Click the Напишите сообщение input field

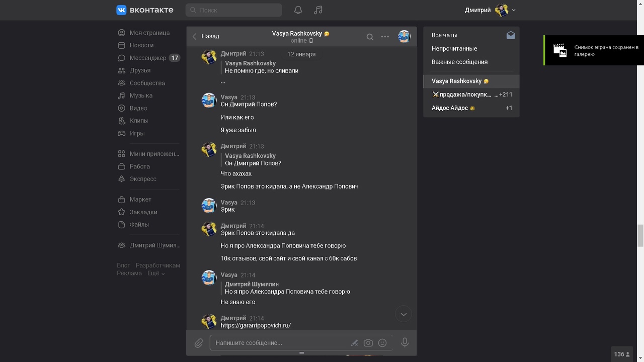pyautogui.click(x=279, y=343)
